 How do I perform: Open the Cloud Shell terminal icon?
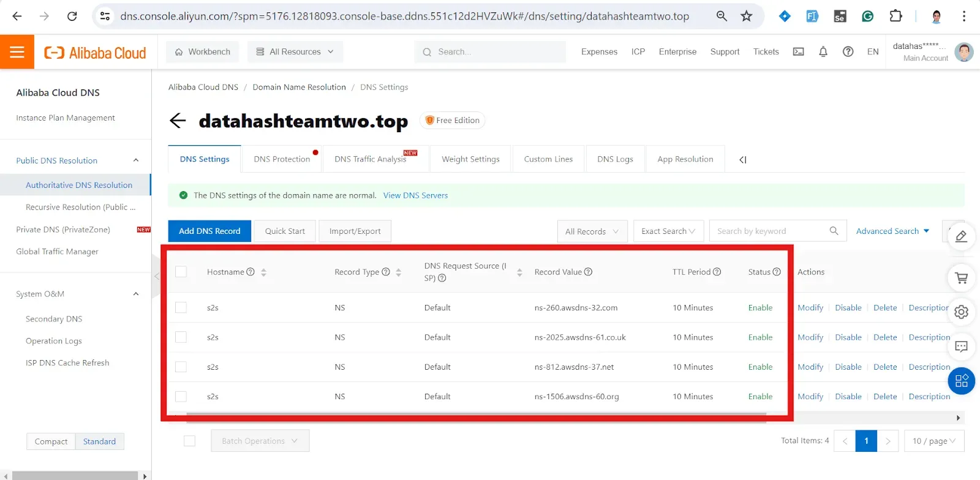point(799,52)
